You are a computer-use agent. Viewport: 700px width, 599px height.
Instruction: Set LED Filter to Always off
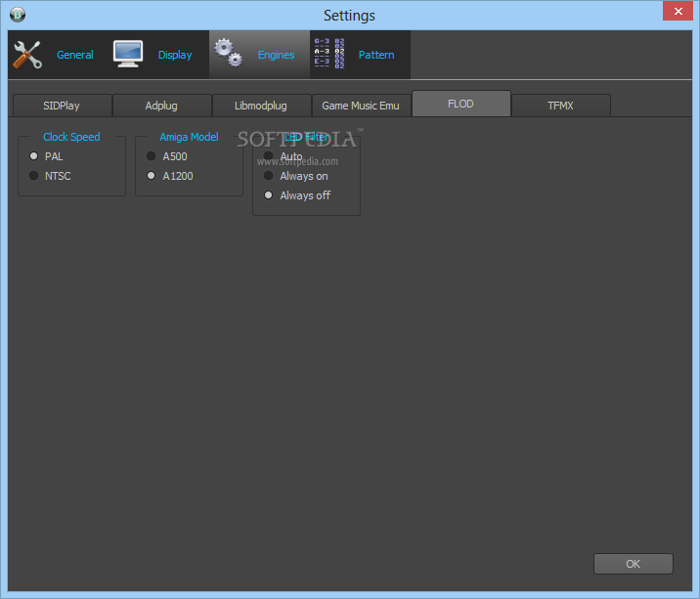tap(297, 195)
